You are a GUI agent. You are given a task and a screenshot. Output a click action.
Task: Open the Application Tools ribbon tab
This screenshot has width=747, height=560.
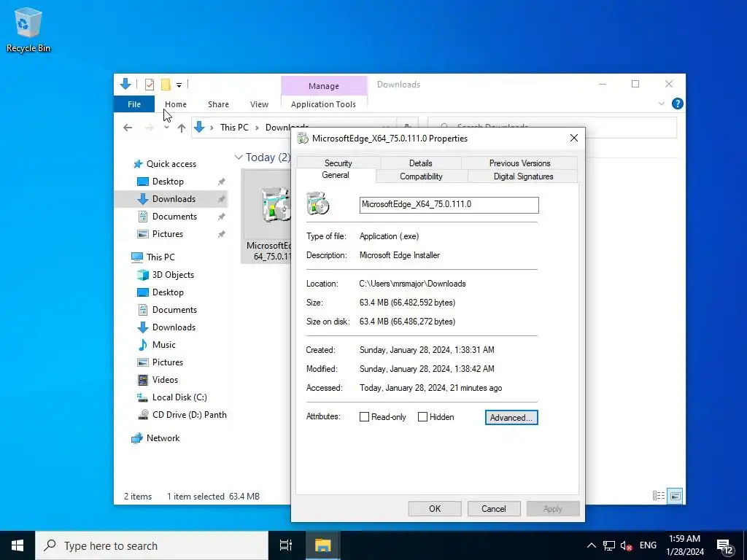323,104
